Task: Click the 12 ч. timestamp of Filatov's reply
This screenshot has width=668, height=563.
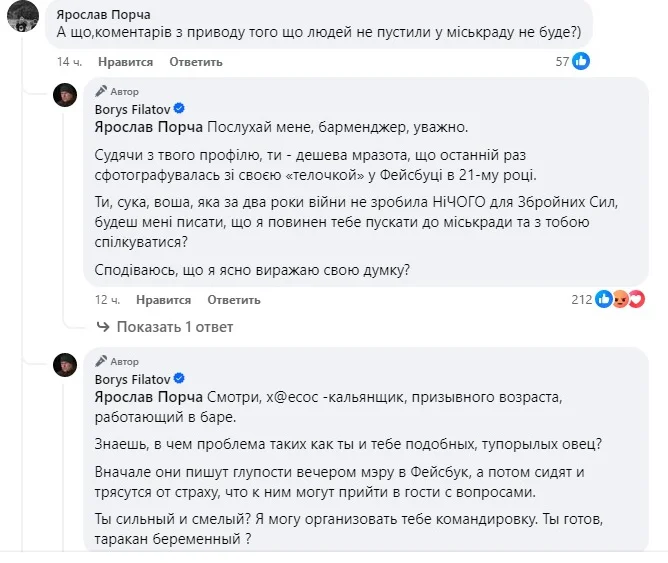Action: pos(107,300)
